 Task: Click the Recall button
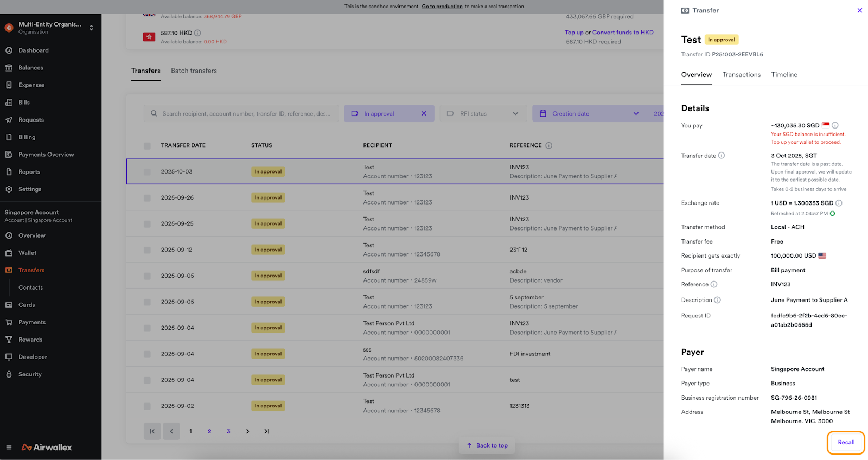tap(846, 443)
